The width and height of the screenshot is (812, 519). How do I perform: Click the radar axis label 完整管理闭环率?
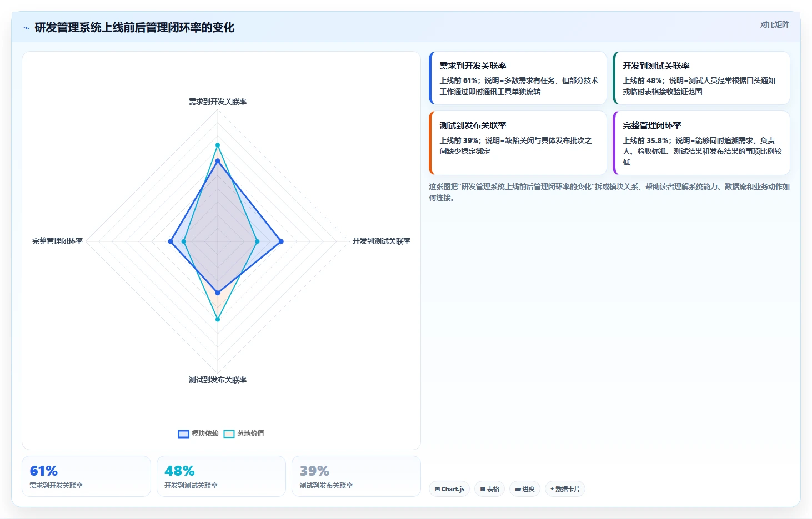click(x=57, y=241)
